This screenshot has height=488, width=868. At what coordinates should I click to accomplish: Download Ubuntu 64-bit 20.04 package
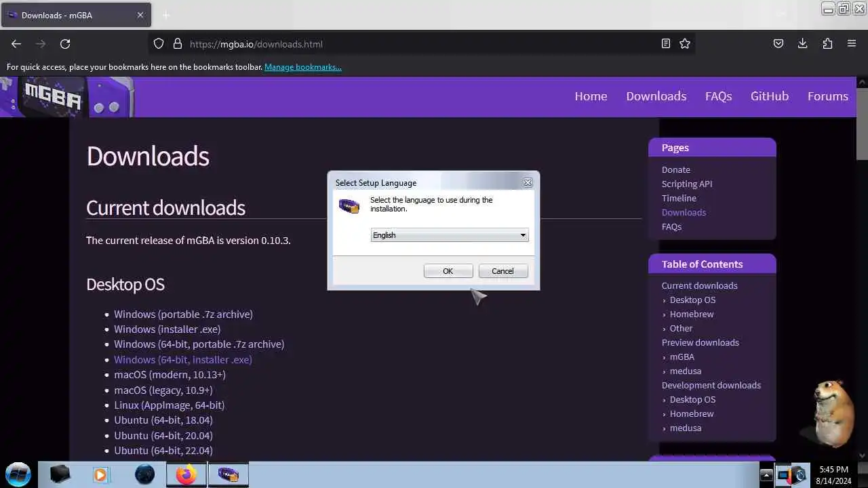pyautogui.click(x=163, y=435)
